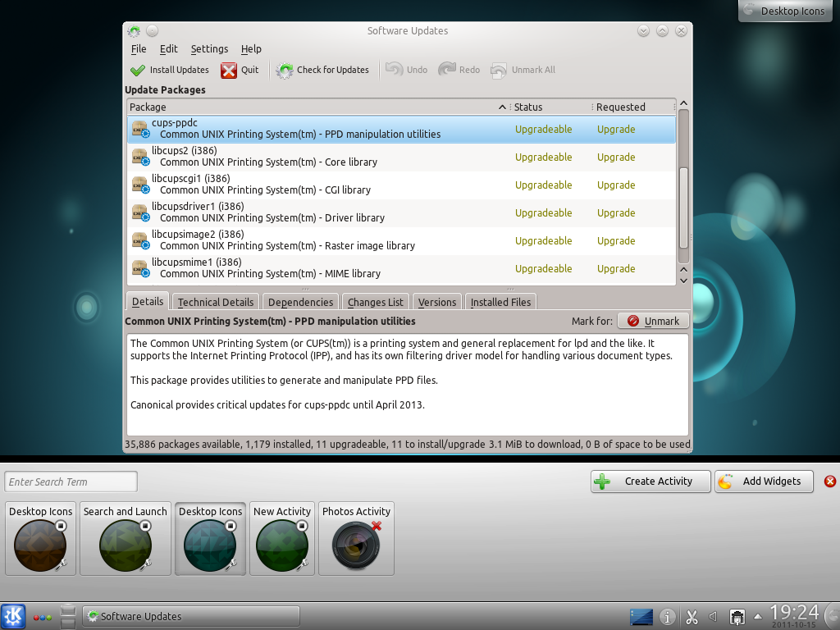The image size is (840, 630).
Task: Click the Unmark button
Action: click(653, 321)
